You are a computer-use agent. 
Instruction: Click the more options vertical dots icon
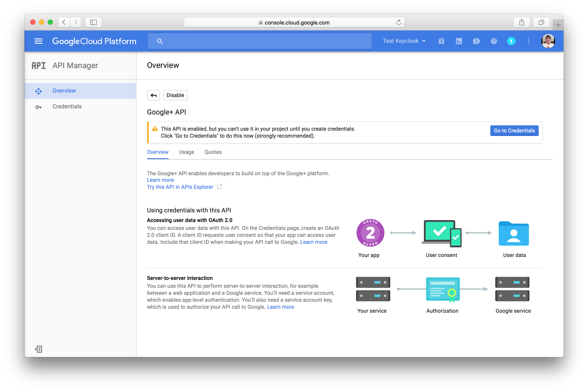point(528,41)
